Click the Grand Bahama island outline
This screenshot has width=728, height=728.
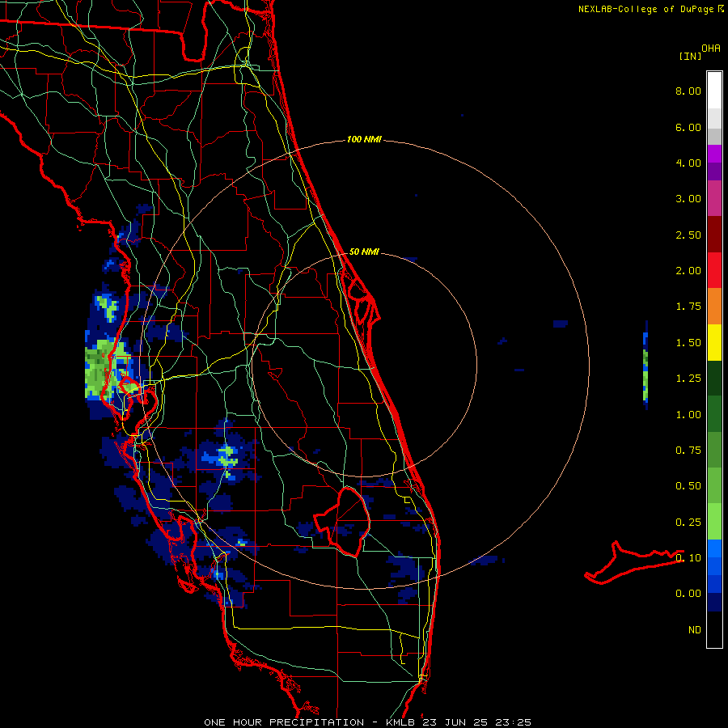point(633,562)
